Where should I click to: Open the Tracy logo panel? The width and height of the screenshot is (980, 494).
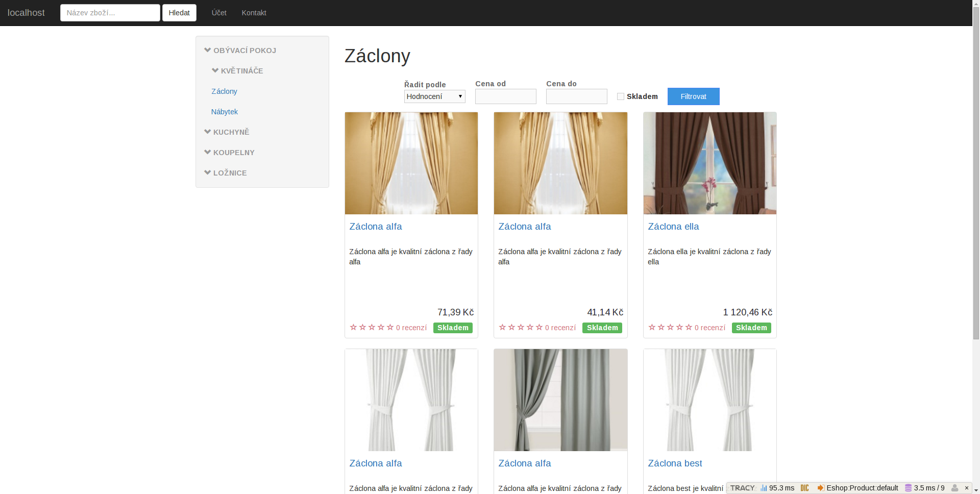(x=742, y=488)
